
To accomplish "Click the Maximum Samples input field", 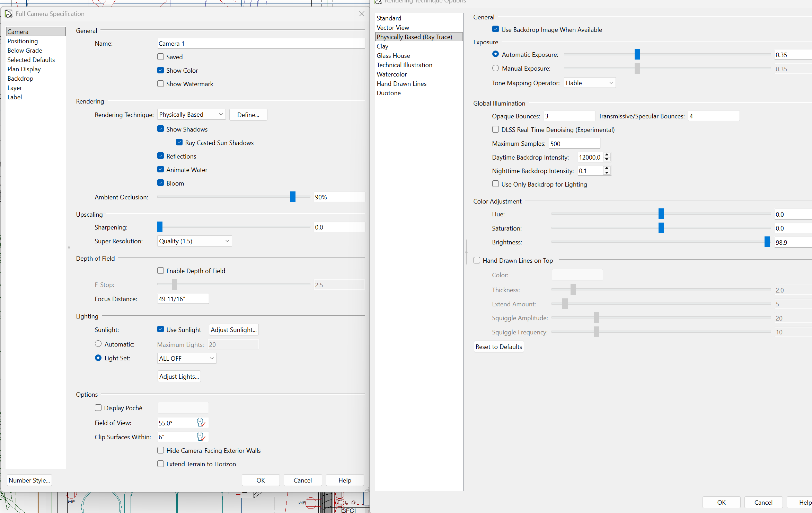I will 574,144.
